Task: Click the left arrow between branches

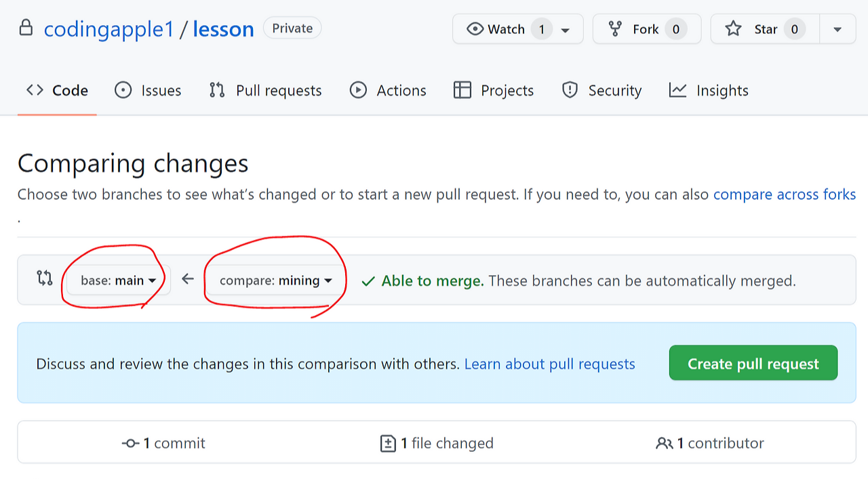Action: (188, 278)
